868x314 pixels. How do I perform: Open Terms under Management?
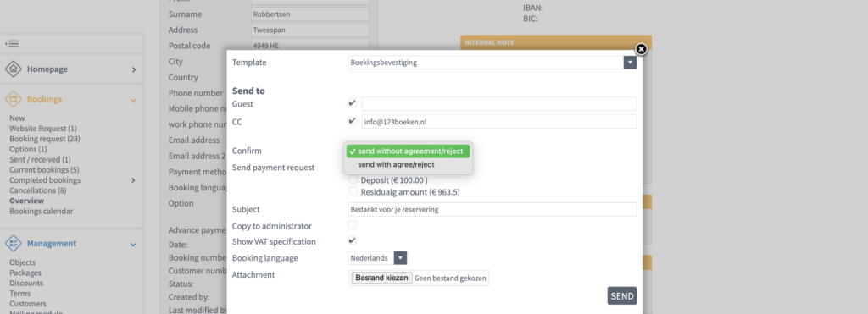(x=20, y=294)
